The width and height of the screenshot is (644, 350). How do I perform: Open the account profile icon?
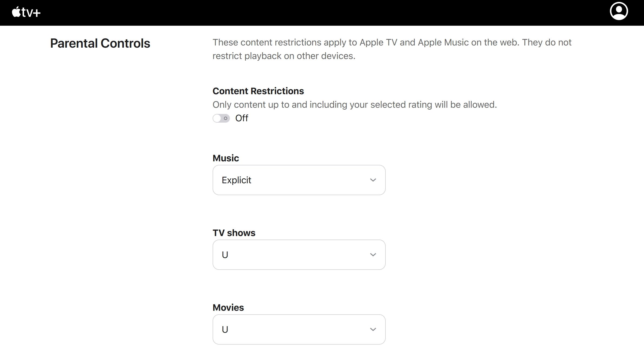pyautogui.click(x=619, y=11)
